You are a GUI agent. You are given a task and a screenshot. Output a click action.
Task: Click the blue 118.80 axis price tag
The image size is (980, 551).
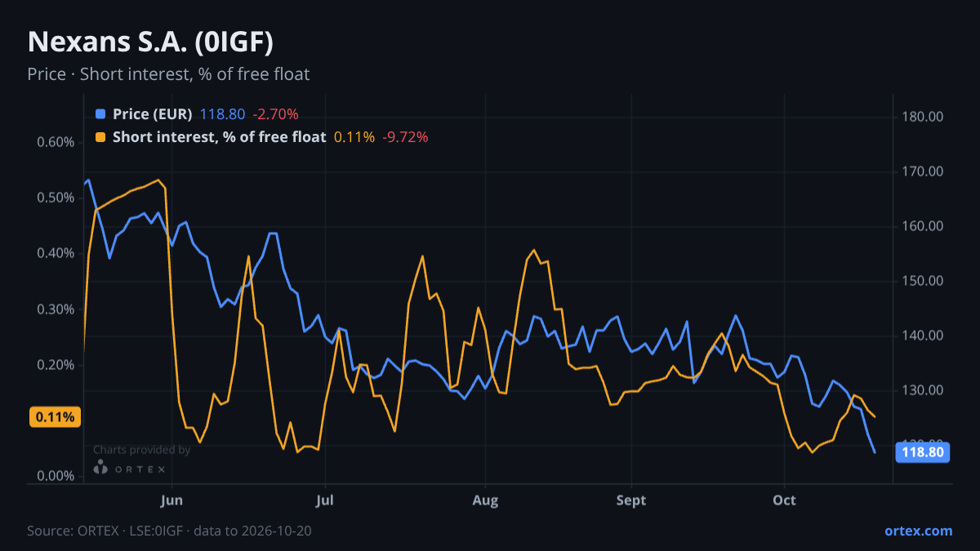[x=923, y=451]
